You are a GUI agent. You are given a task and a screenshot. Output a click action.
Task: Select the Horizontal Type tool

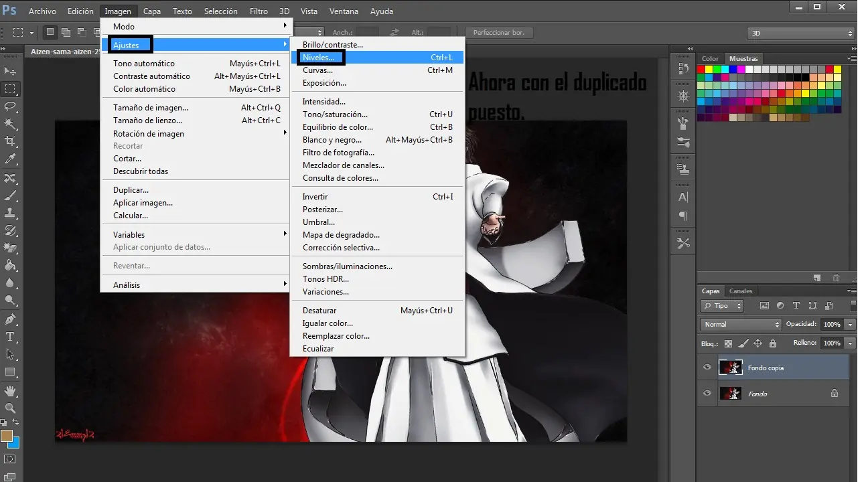[x=10, y=337]
